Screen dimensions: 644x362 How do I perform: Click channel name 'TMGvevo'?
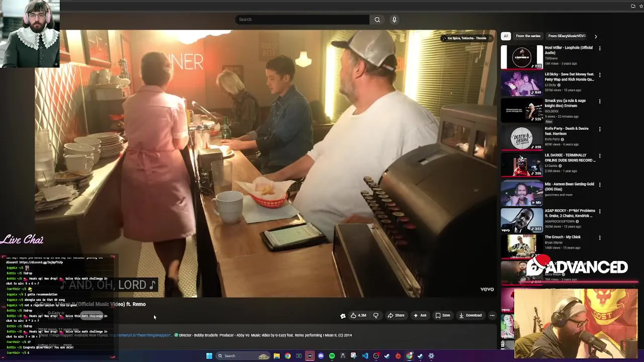coord(551,58)
